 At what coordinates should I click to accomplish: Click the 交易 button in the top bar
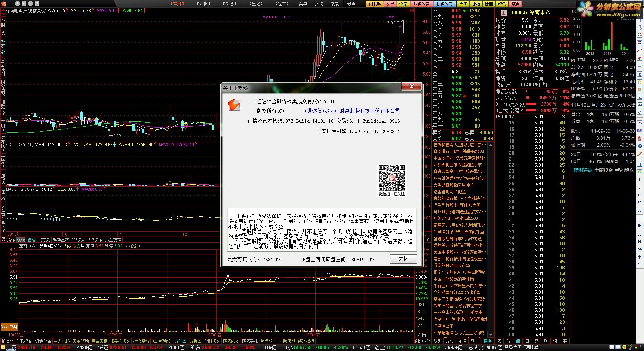(x=390, y=4)
